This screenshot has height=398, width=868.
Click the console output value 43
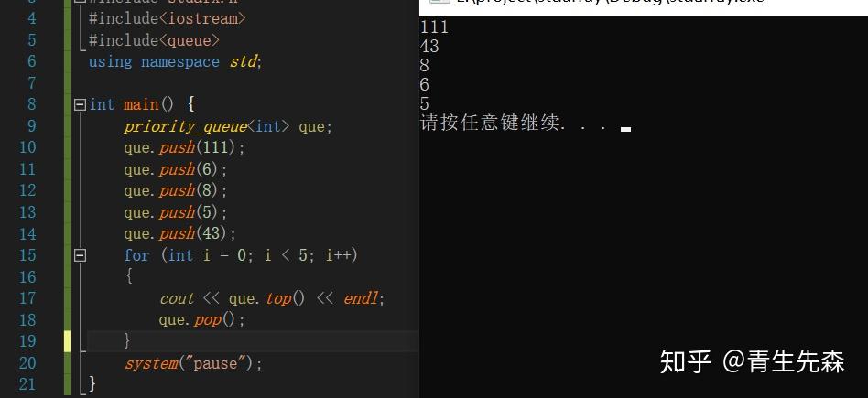pos(429,47)
